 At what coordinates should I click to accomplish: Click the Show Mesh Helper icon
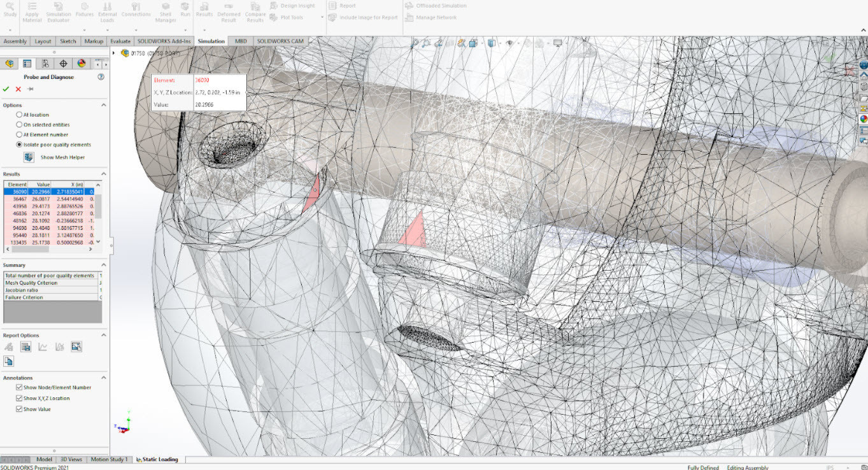(29, 157)
